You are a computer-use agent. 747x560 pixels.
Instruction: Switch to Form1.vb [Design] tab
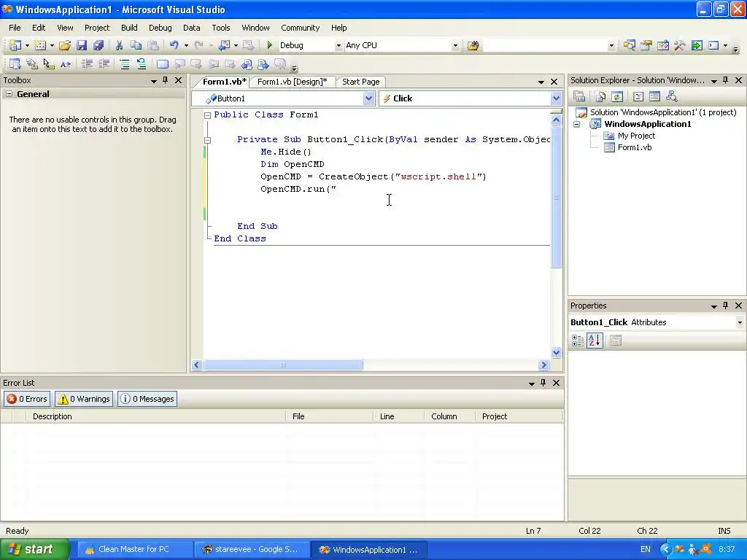[292, 82]
